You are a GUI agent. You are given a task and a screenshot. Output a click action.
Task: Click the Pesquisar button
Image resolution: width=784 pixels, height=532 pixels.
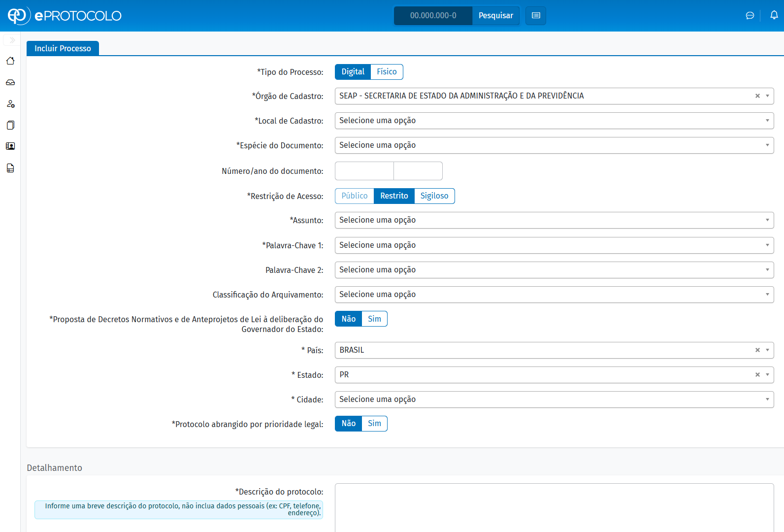495,16
